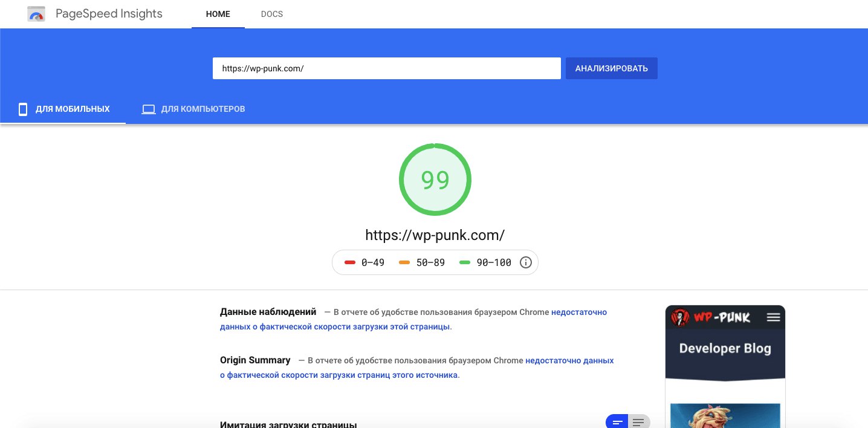Screen dimensions: 868x428
Task: Select the ДЛЯ МОБИЛЬНЫХ tab
Action: (x=63, y=109)
